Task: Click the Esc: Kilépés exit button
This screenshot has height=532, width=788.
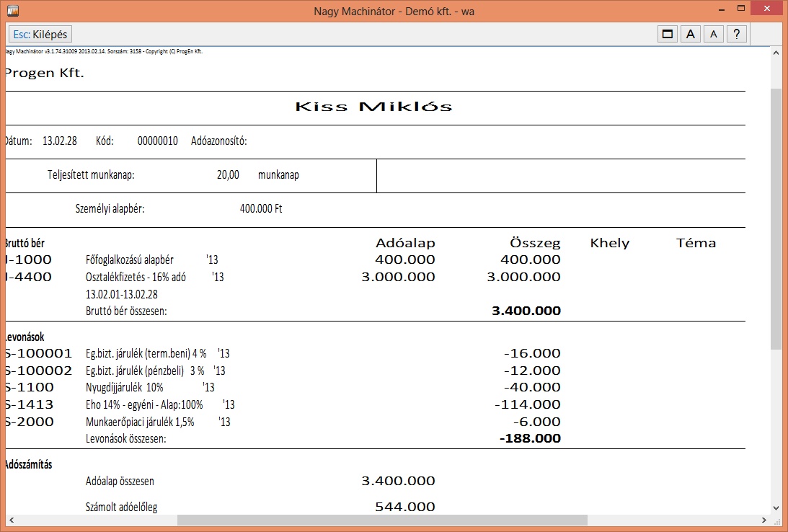Action: 40,34
